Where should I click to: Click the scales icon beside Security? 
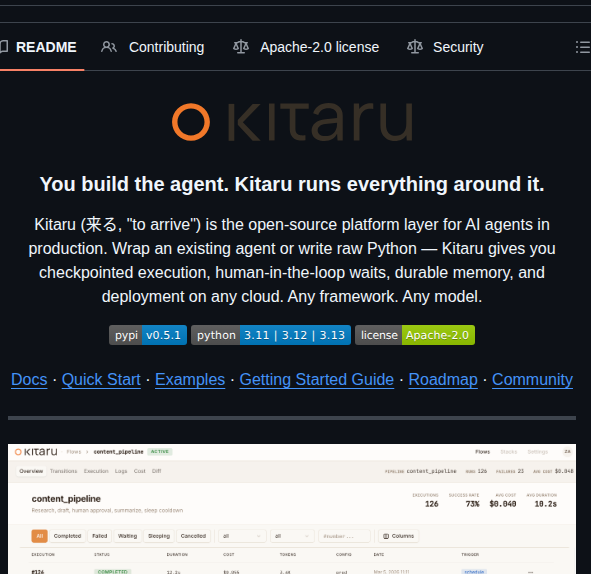(x=415, y=47)
